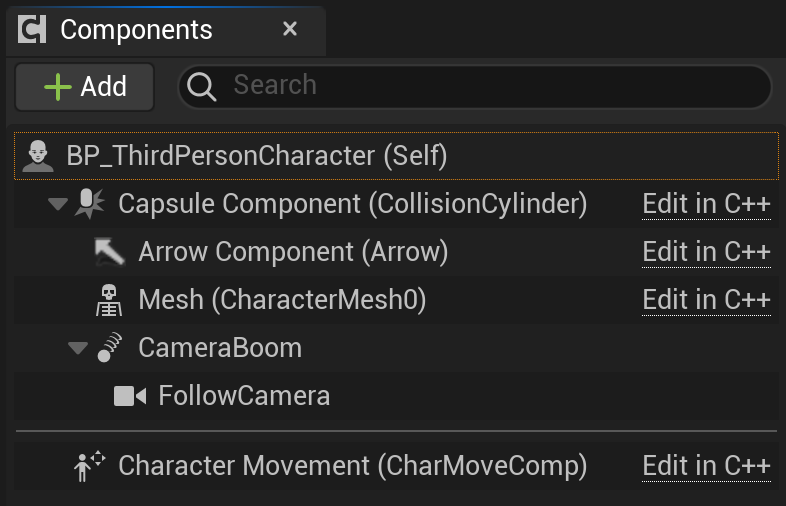The height and width of the screenshot is (506, 786).
Task: Open Edit in C++ for Arrow Component
Action: (706, 252)
